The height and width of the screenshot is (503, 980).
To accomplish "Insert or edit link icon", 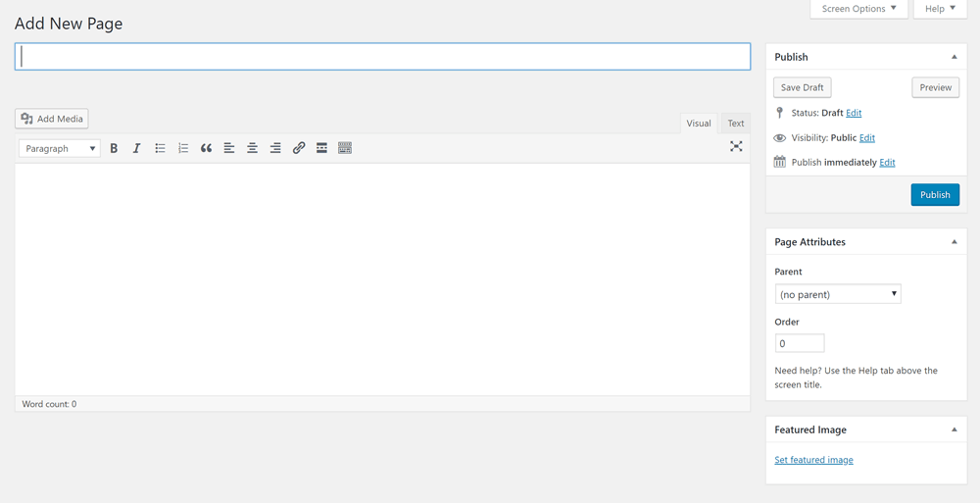I will pyautogui.click(x=299, y=148).
